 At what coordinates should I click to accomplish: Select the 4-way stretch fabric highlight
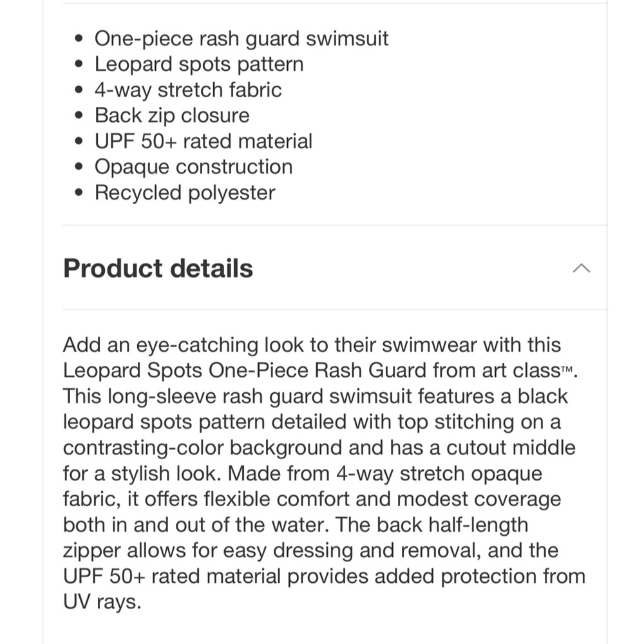[x=188, y=90]
